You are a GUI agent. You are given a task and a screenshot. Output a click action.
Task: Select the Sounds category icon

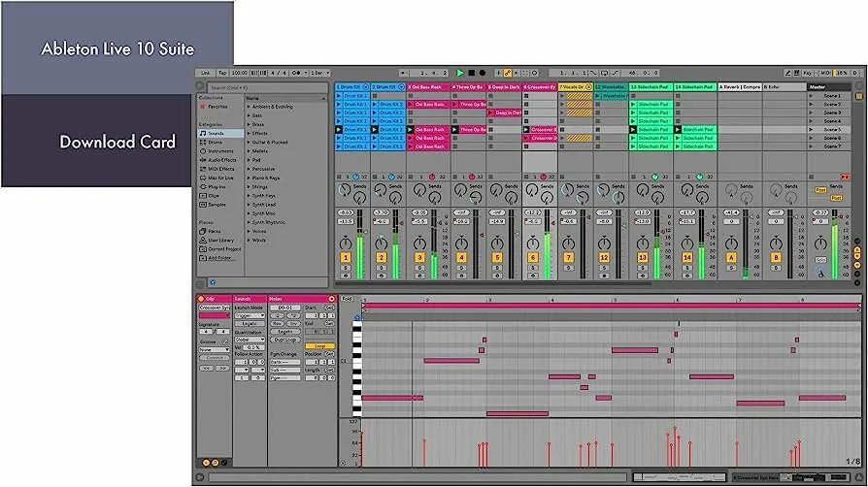[203, 133]
